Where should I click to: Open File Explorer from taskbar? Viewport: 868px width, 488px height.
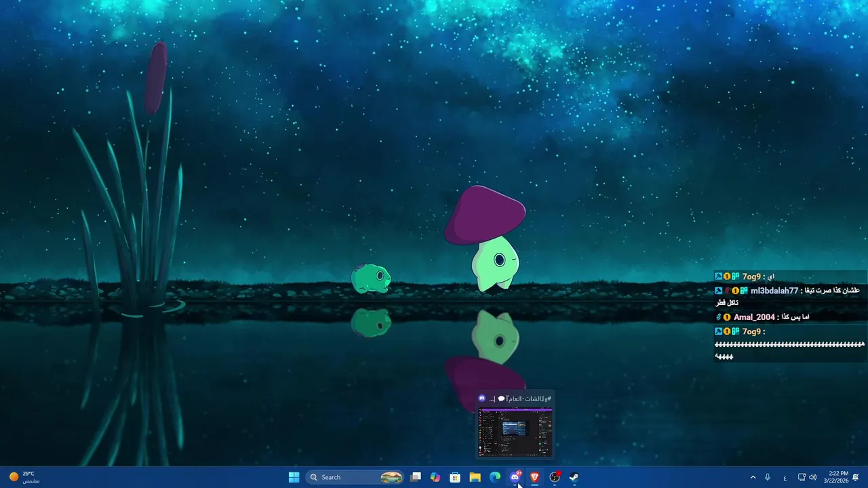475,477
